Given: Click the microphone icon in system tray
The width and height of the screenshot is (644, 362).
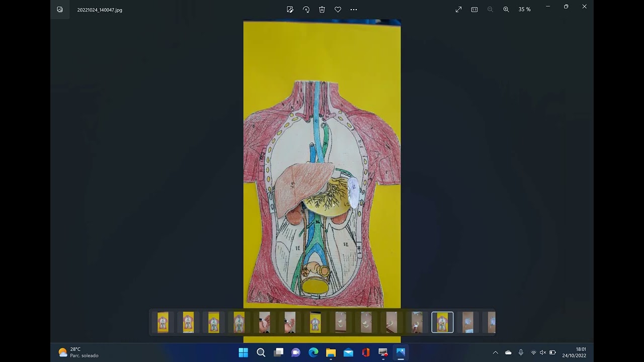Looking at the screenshot, I should (x=521, y=352).
